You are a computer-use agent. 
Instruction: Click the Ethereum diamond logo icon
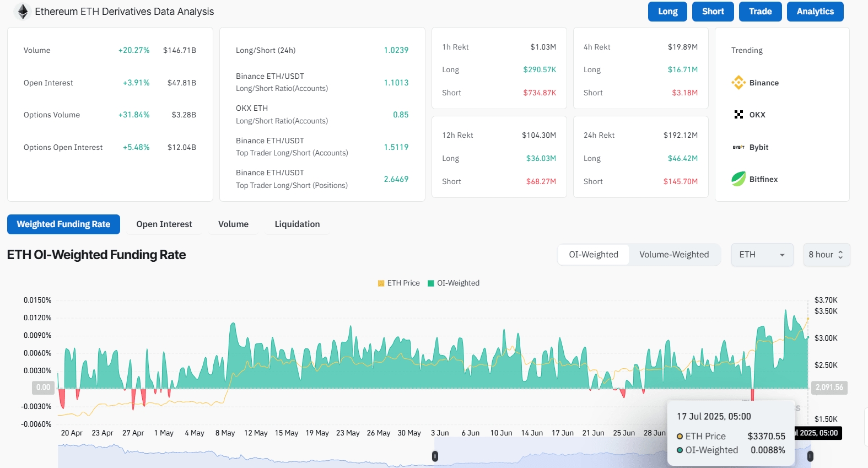(x=23, y=12)
